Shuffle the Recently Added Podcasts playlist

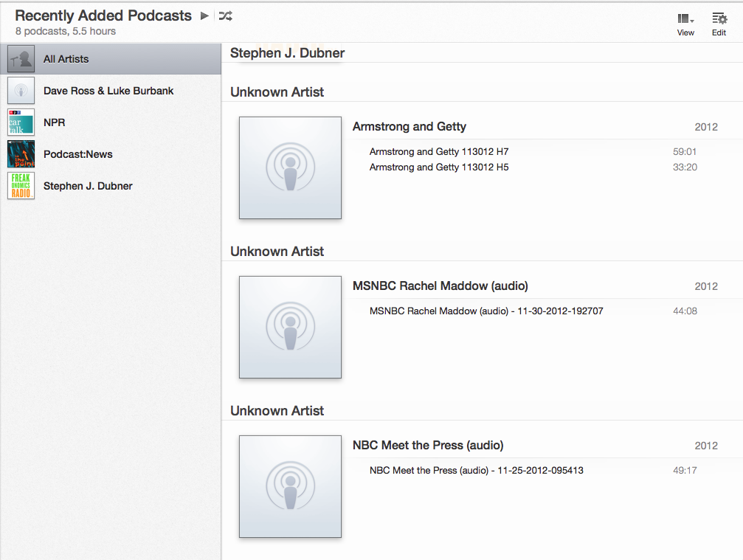[226, 16]
